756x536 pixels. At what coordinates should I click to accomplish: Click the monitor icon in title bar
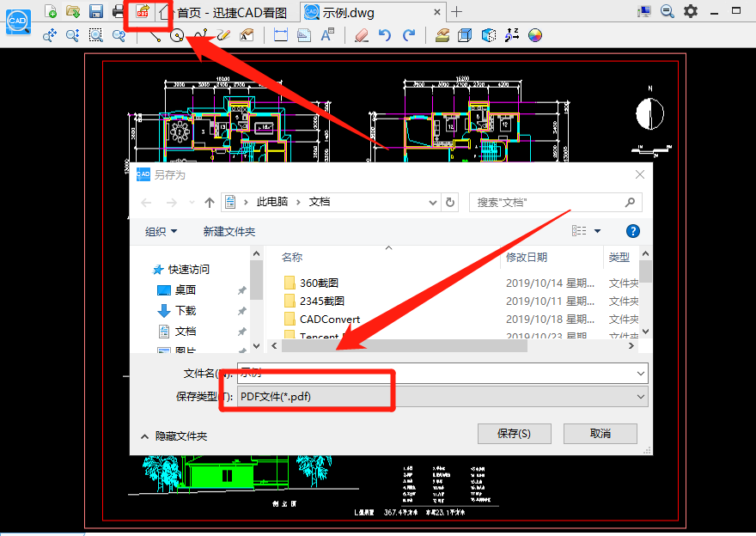coord(643,11)
